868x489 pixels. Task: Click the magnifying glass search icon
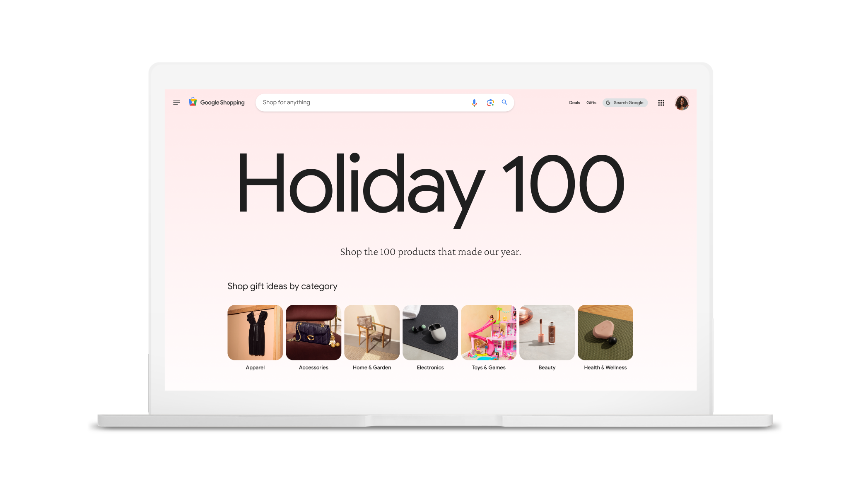pyautogui.click(x=504, y=103)
